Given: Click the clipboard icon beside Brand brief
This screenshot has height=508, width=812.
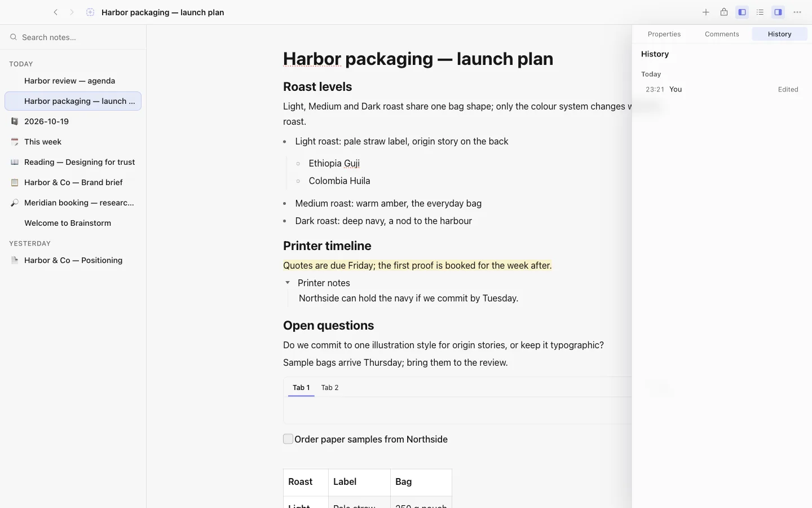Looking at the screenshot, I should pyautogui.click(x=15, y=182).
